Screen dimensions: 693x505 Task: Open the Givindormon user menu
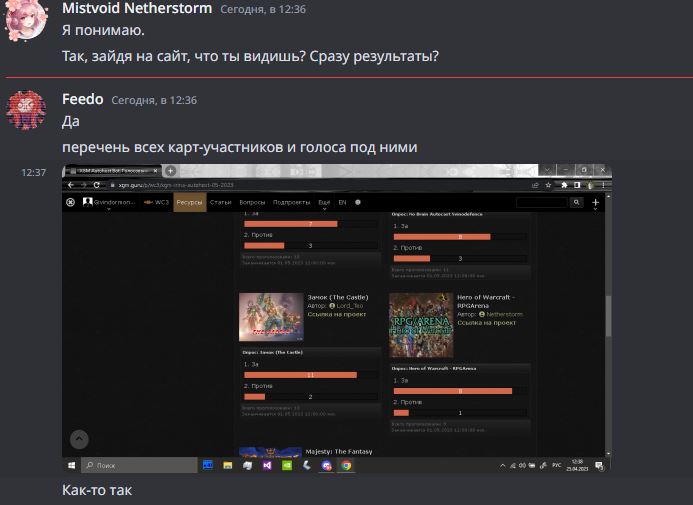(109, 202)
